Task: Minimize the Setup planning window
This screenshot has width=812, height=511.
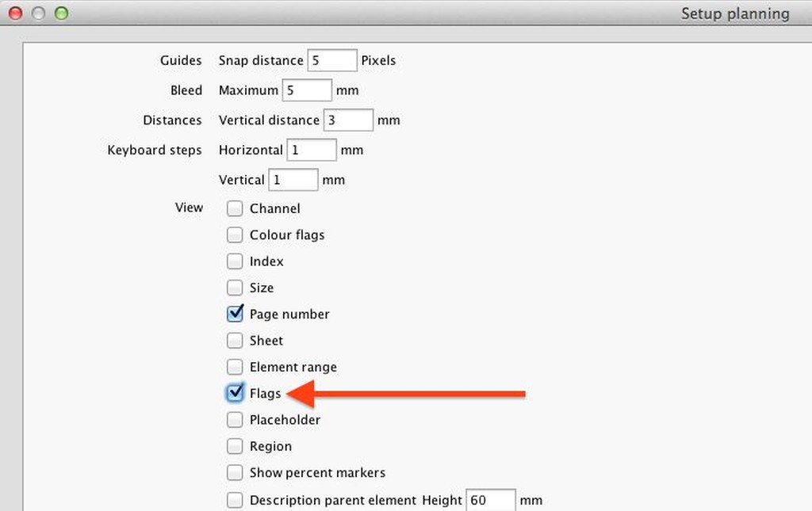Action: (37, 13)
